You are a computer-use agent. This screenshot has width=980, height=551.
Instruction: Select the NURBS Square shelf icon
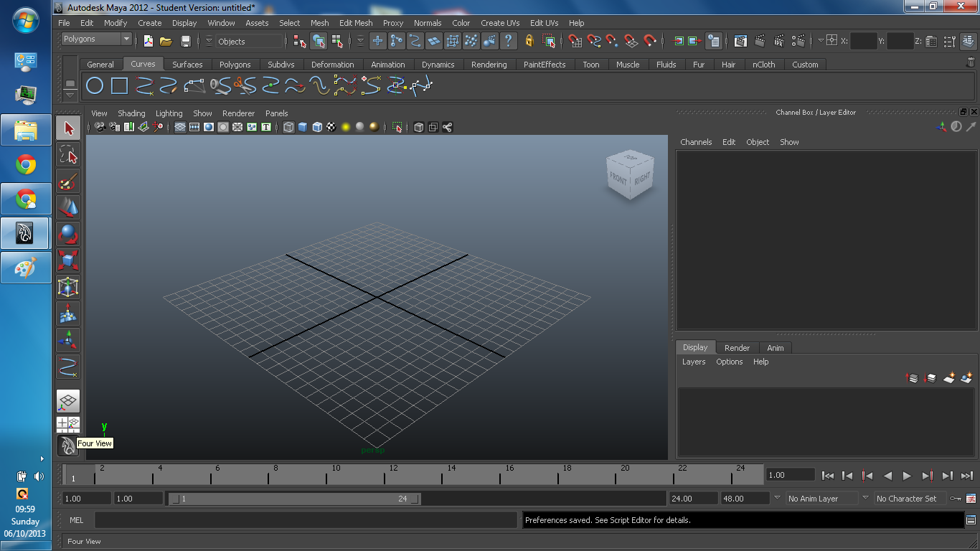(119, 87)
